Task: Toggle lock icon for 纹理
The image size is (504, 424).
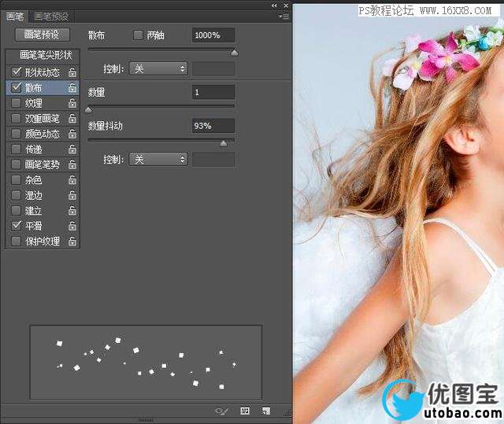Action: pyautogui.click(x=72, y=103)
